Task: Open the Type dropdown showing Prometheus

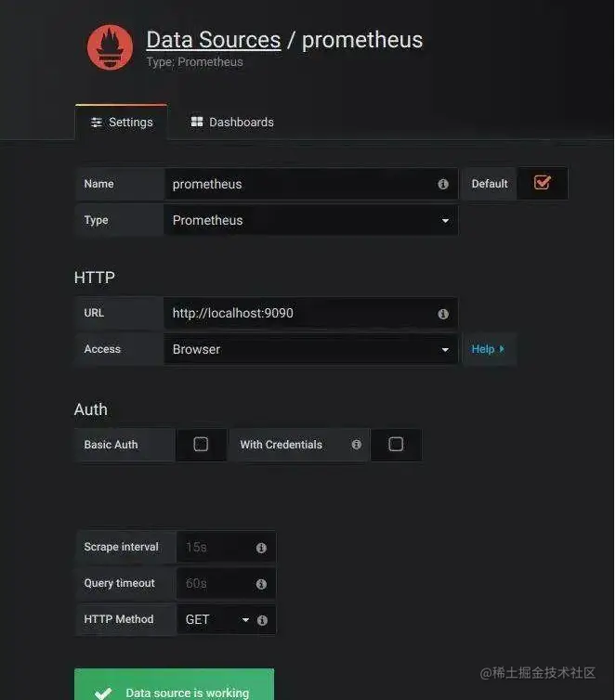Action: pos(310,220)
